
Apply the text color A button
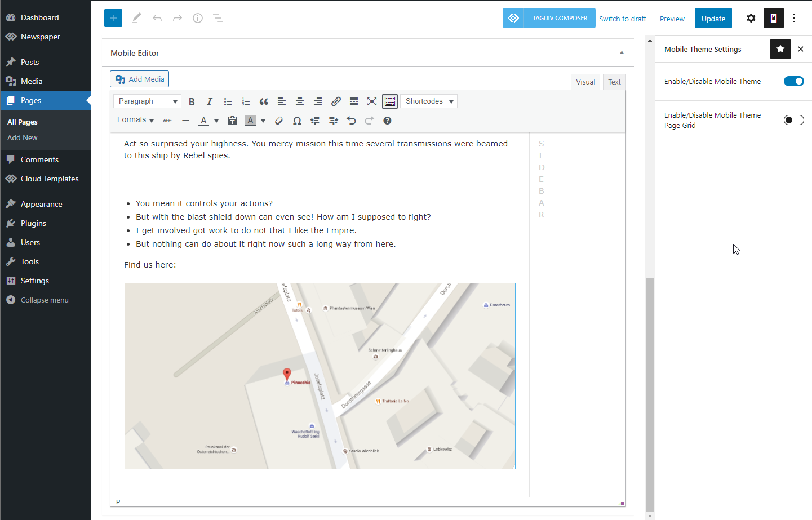click(x=203, y=121)
